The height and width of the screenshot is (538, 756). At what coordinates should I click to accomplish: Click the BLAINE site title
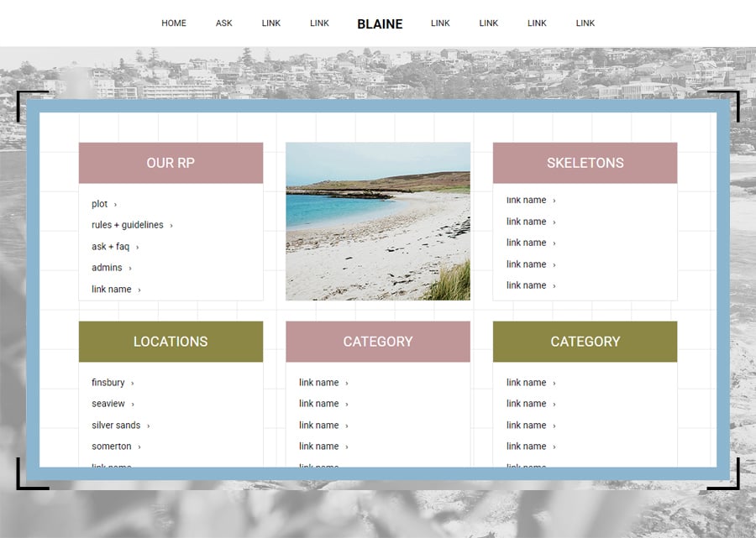pyautogui.click(x=380, y=24)
